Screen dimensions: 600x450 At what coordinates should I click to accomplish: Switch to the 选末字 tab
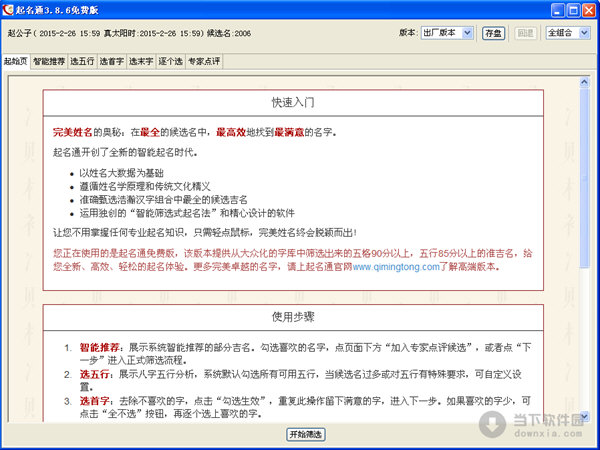coord(140,61)
